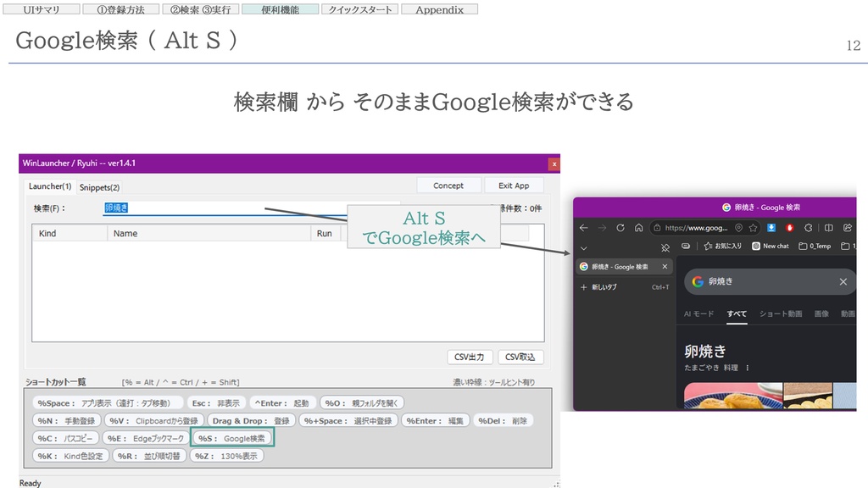The width and height of the screenshot is (868, 488).
Task: Switch to the 画像 results tab
Action: pos(821,313)
